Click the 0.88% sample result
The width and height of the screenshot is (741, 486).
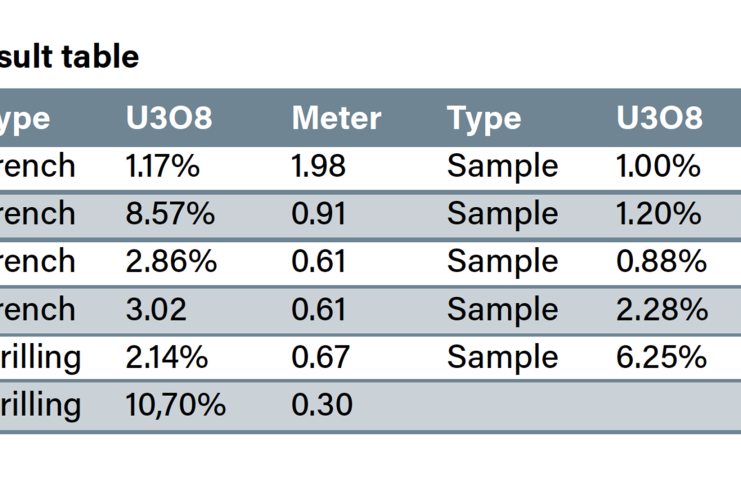pyautogui.click(x=662, y=262)
